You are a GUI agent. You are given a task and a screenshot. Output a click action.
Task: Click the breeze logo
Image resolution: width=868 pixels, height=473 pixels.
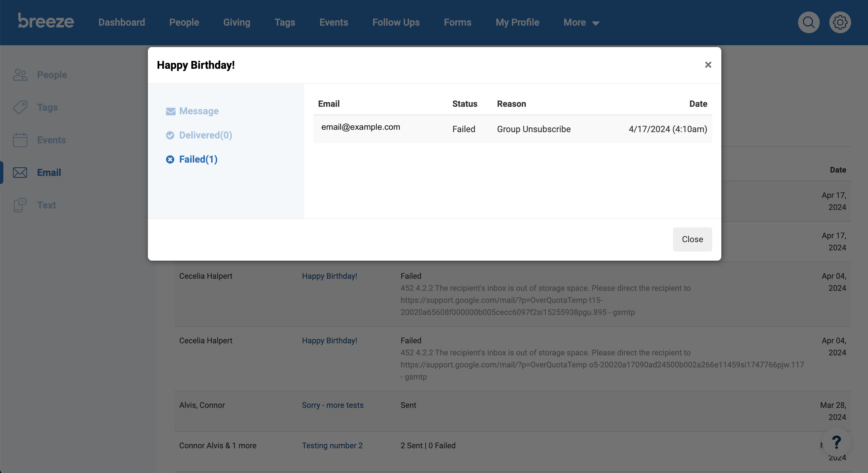click(46, 21)
